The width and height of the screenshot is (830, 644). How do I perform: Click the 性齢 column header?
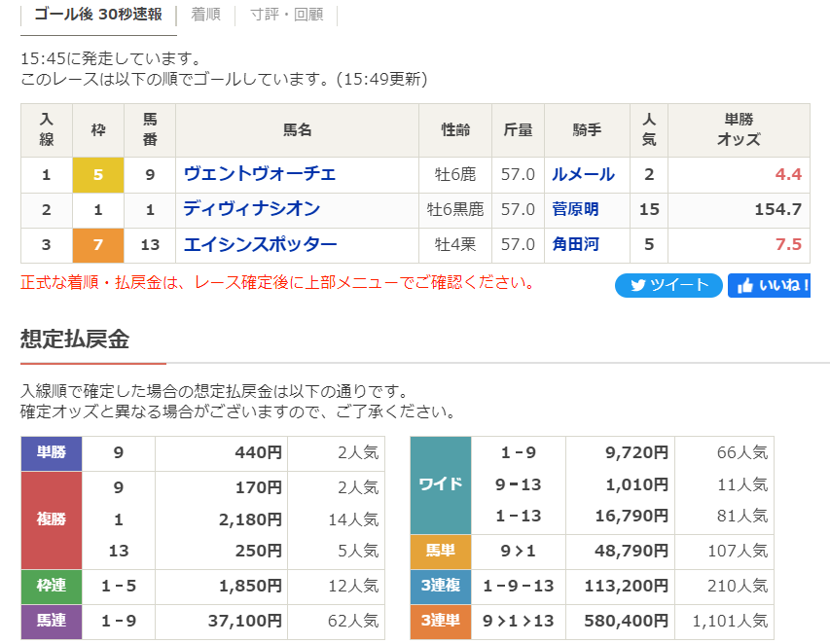455,129
